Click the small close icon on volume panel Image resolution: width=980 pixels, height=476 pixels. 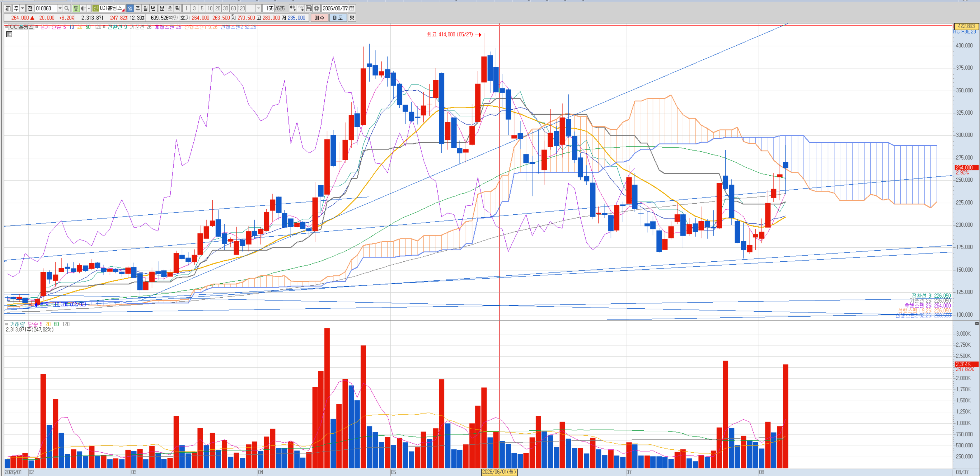(x=977, y=323)
